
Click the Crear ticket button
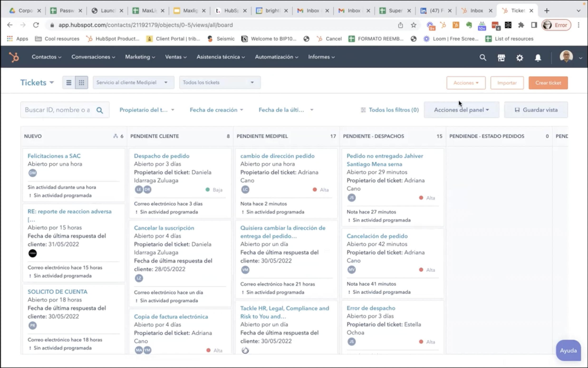click(x=548, y=83)
